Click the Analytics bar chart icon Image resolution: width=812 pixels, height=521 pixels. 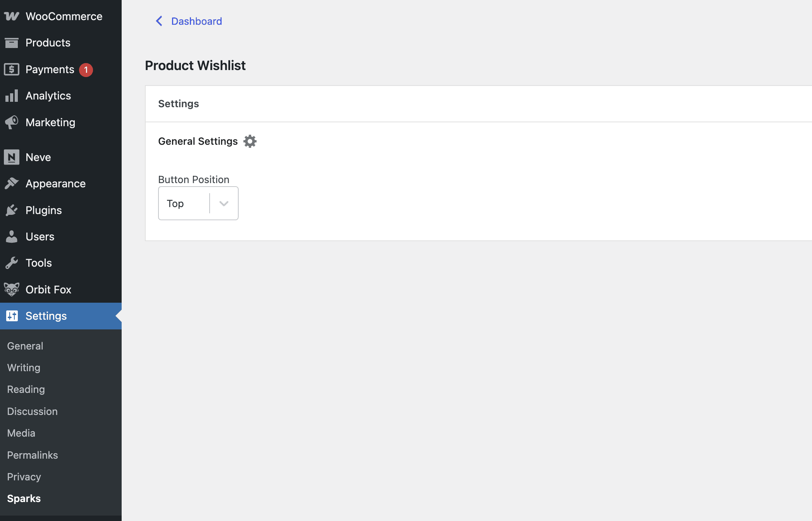point(12,96)
